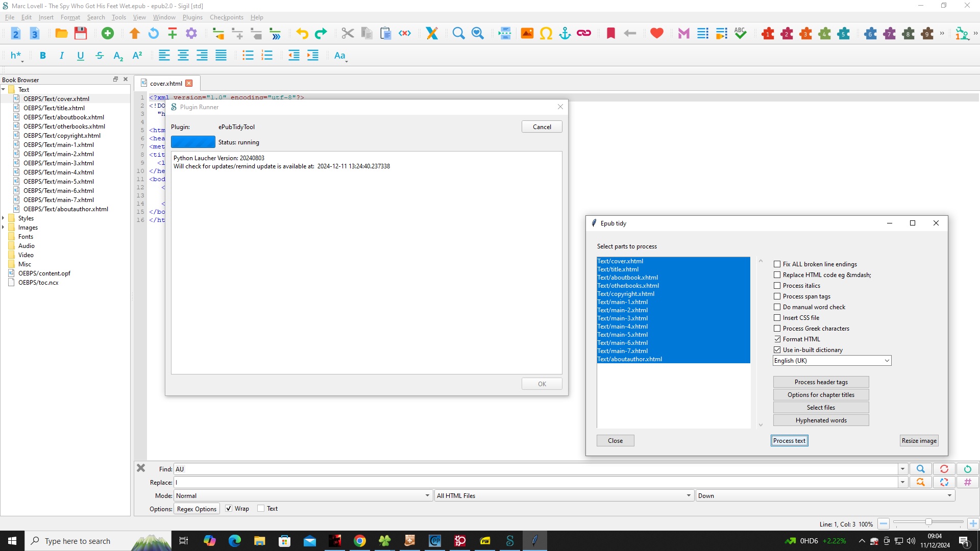
Task: Click the zoom slider handle in status bar
Action: click(928, 522)
